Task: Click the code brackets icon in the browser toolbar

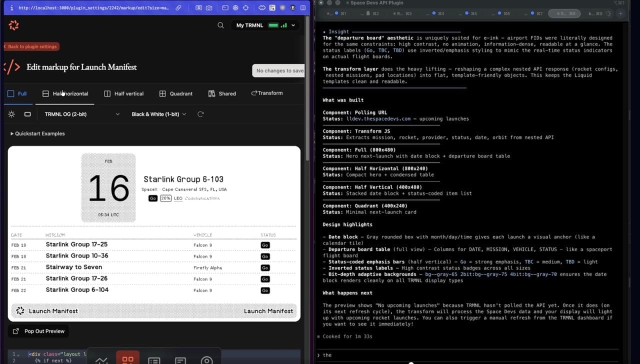Action: click(x=262, y=8)
